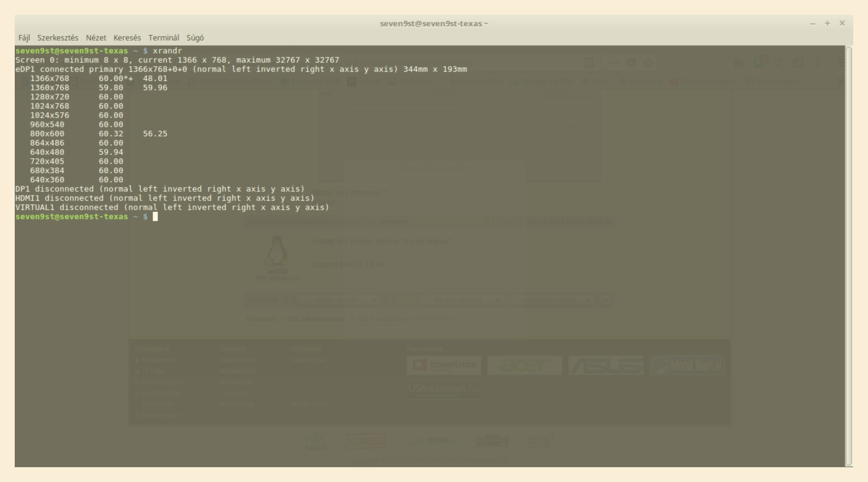Open the Súgó help menu
The width and height of the screenshot is (868, 482).
tap(195, 37)
